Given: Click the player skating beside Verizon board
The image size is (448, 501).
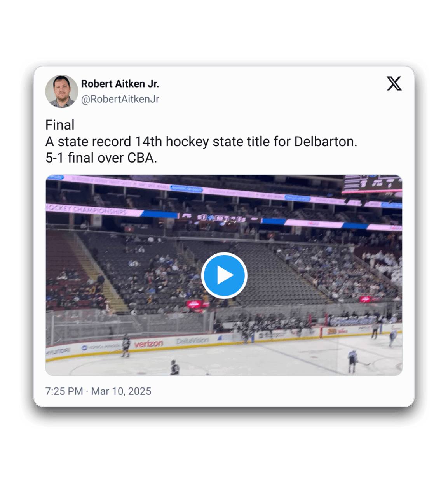Looking at the screenshot, I should pos(126,345).
